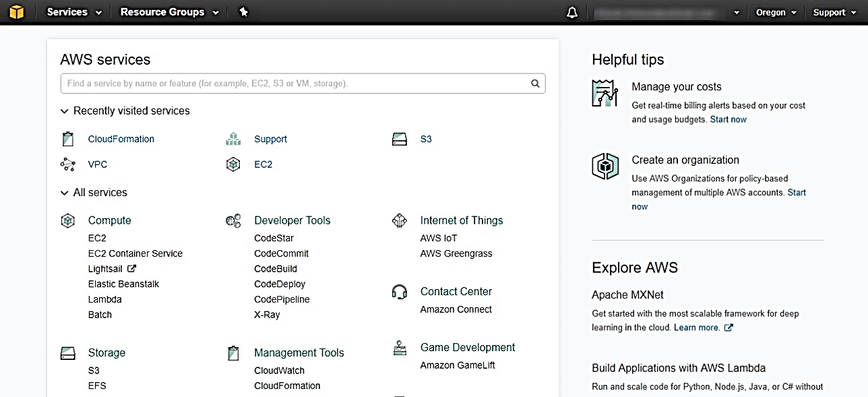
Task: Open EC2 Container Service
Action: (135, 253)
